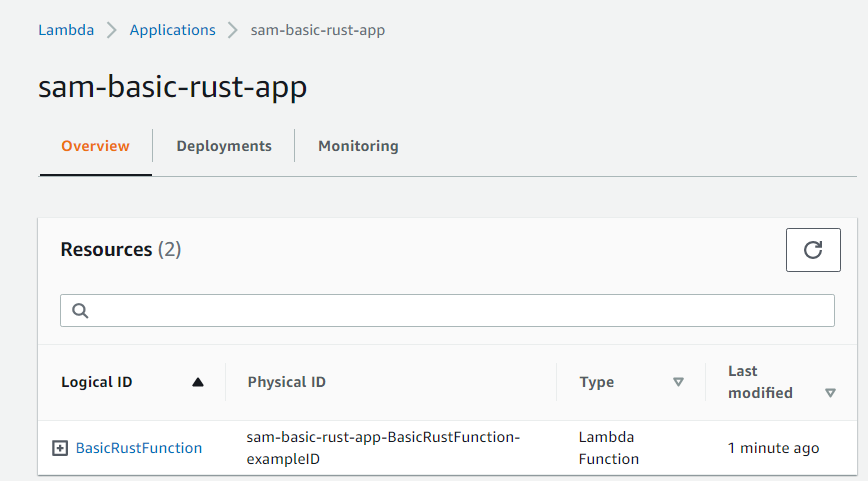The width and height of the screenshot is (868, 481).
Task: Click the Physical ID column header
Action: tap(287, 382)
